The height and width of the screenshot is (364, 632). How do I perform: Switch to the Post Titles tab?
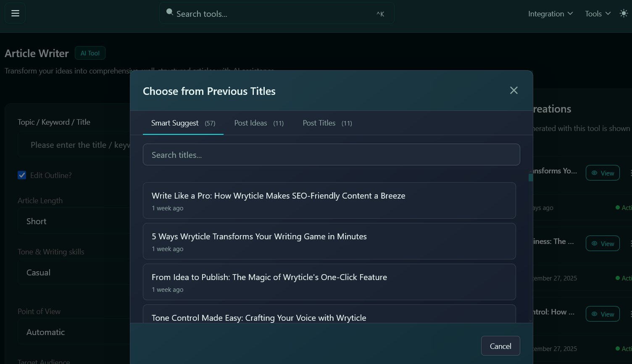point(327,123)
